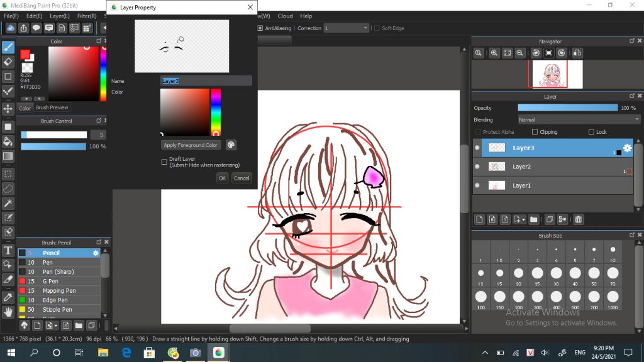The image size is (644, 362).
Task: Select brush size 70 preset
Action: (613, 275)
